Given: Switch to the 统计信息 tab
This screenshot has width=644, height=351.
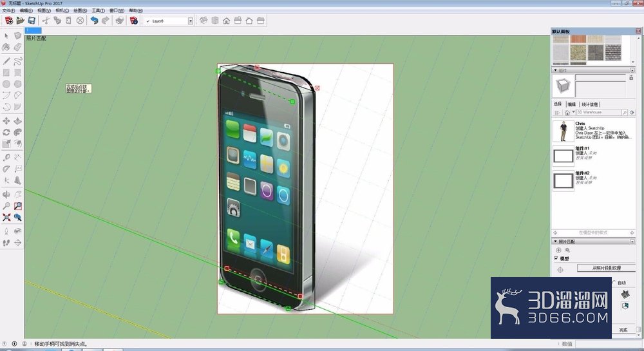Looking at the screenshot, I should (590, 104).
